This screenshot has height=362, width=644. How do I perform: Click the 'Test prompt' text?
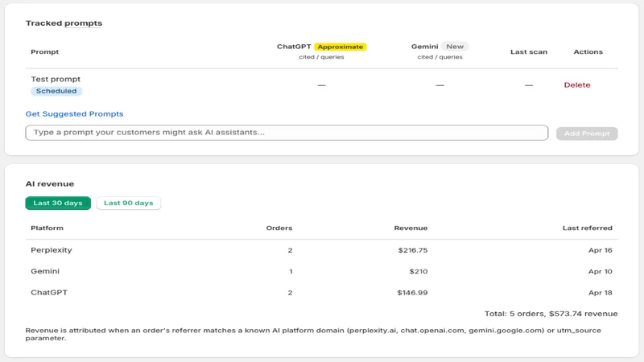click(x=56, y=79)
